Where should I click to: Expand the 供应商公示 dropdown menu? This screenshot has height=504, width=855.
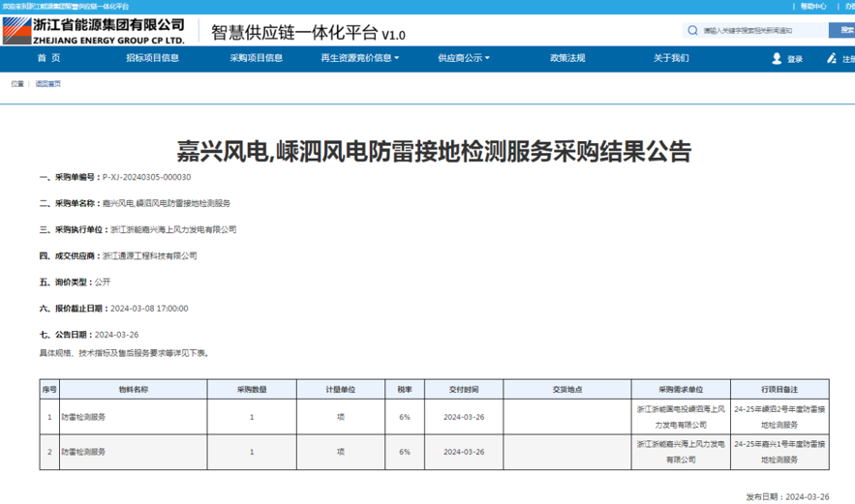pos(463,58)
